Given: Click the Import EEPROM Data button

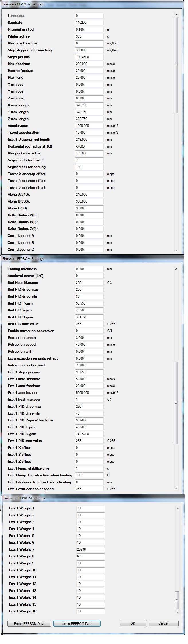Looking at the screenshot, I should 77,623.
